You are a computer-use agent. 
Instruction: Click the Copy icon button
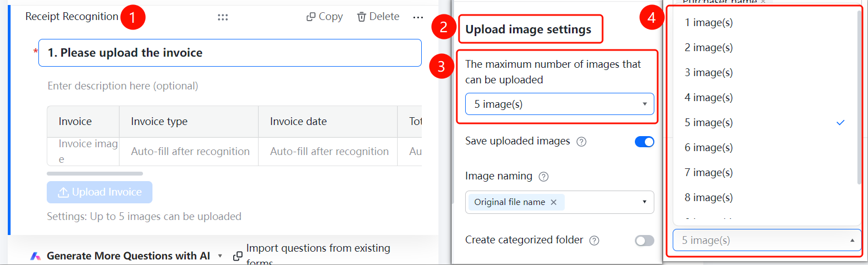coord(311,17)
